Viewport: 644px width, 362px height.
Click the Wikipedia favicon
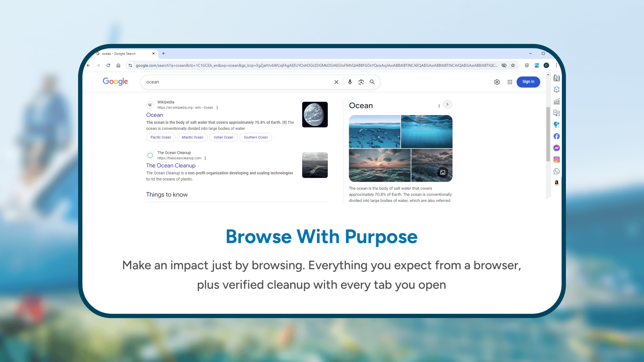tap(150, 105)
